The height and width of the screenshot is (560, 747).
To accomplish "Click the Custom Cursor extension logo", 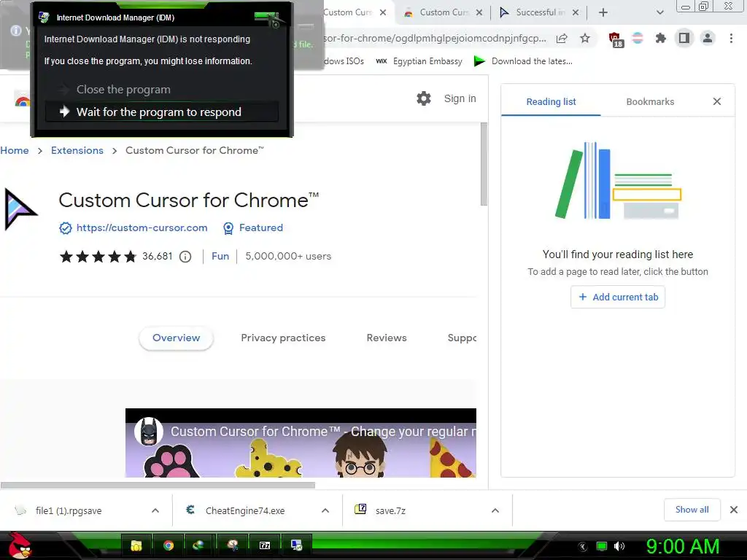I will (20, 209).
